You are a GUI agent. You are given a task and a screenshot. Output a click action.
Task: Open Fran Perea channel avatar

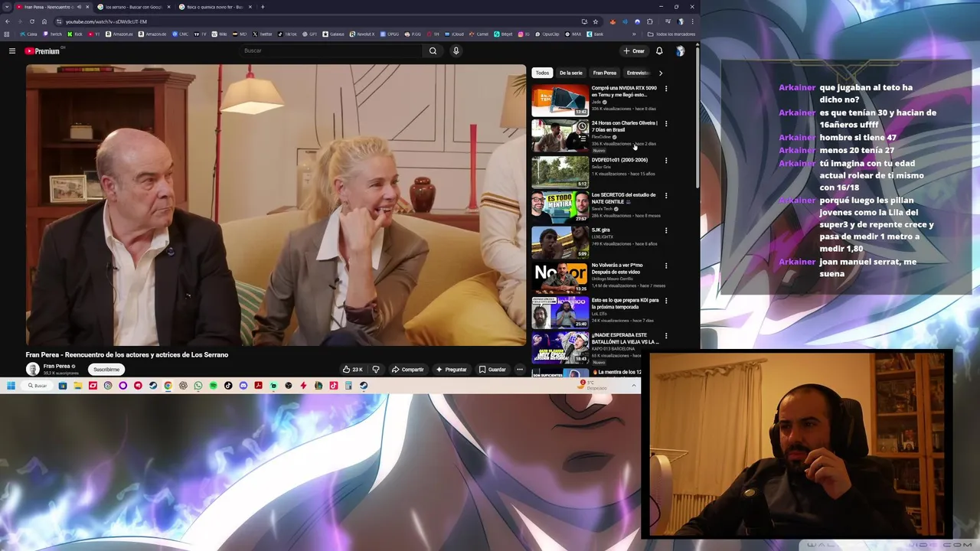[x=32, y=369]
